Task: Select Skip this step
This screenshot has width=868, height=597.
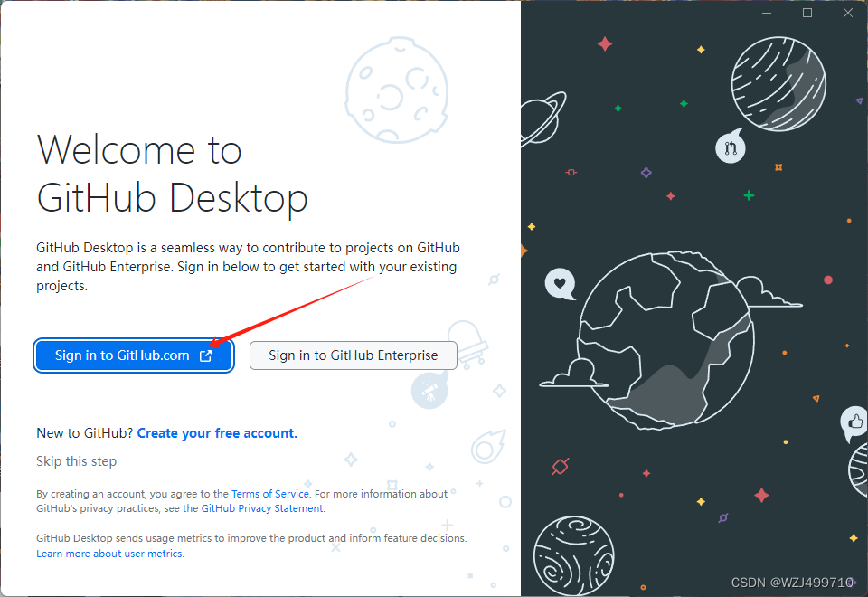Action: [76, 461]
